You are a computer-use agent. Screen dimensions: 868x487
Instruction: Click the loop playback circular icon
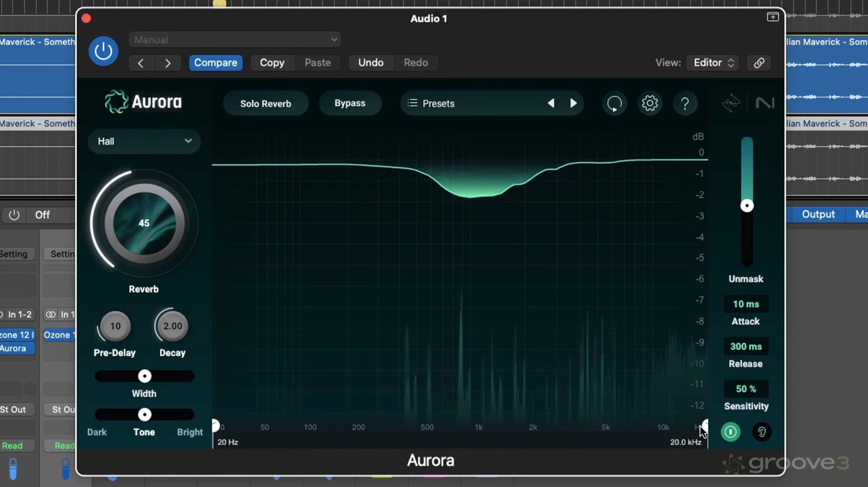614,103
